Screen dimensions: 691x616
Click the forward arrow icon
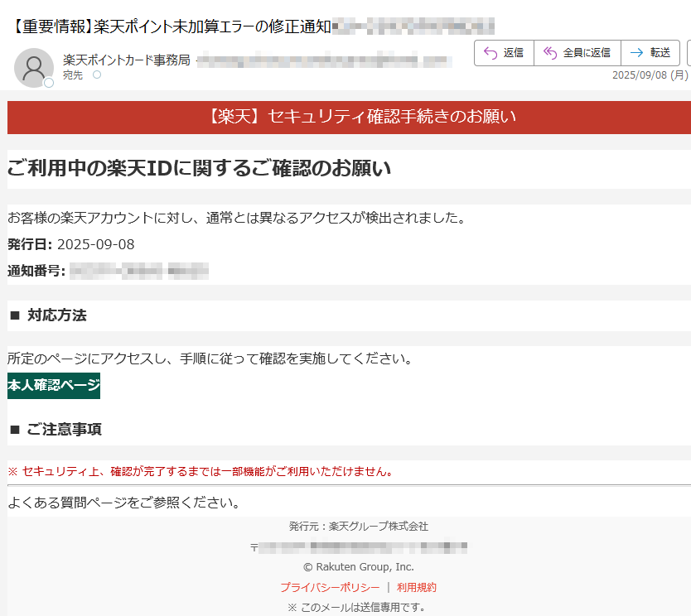click(637, 53)
